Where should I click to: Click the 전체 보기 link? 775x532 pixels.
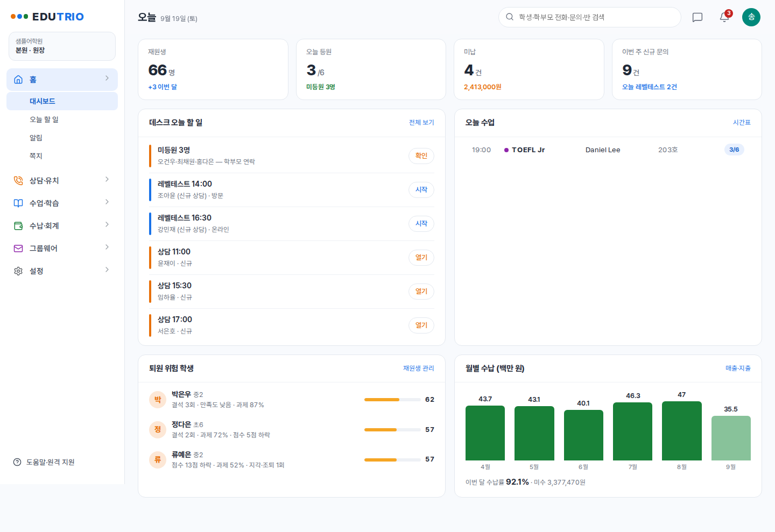(x=421, y=123)
